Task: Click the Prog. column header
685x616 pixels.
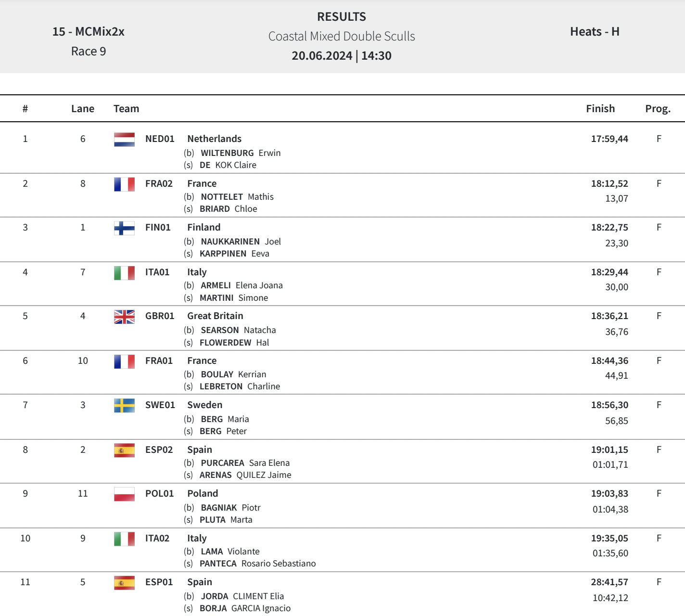Action: click(658, 109)
